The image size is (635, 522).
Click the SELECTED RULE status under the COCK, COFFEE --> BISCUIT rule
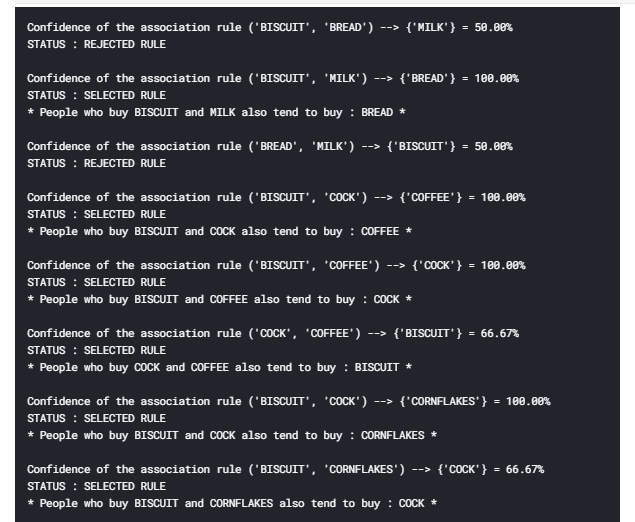[x=96, y=350]
